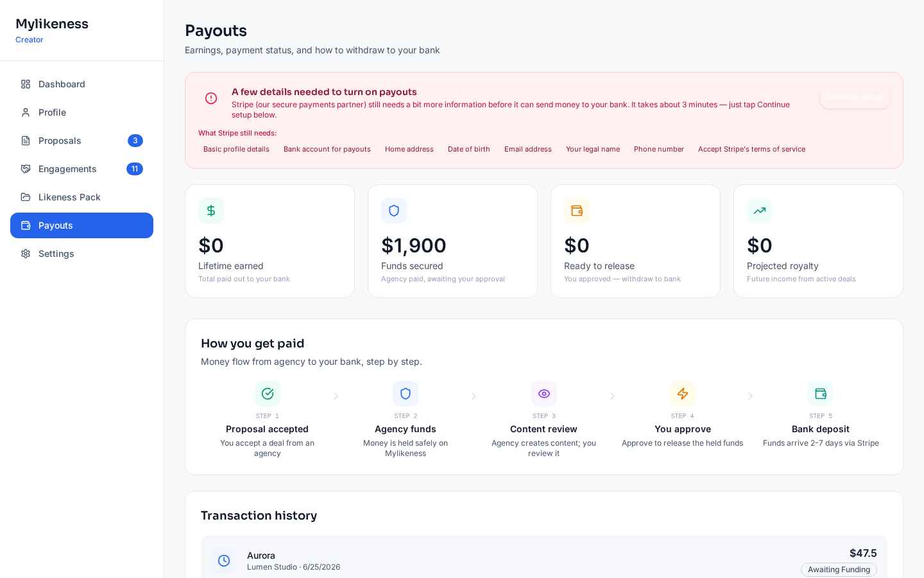Click the wallet icon on Ready to release

coord(577,211)
